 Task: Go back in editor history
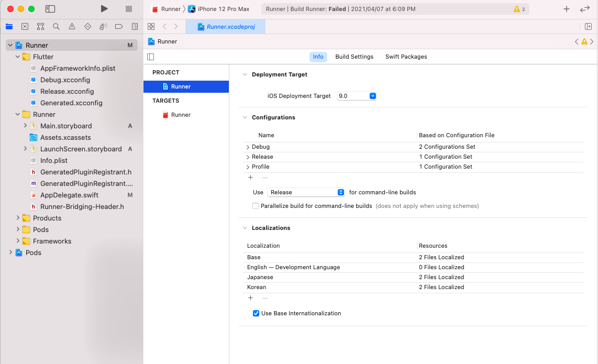[x=165, y=26]
